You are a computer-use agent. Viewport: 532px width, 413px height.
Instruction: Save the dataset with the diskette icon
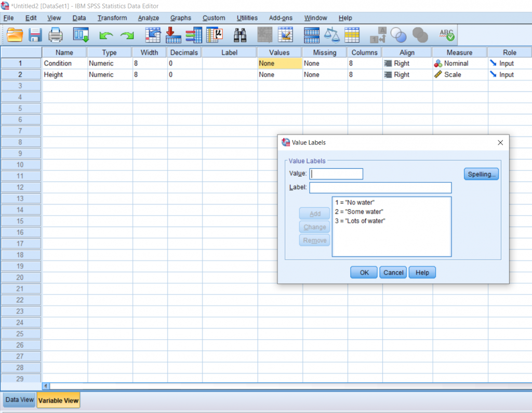tap(35, 35)
